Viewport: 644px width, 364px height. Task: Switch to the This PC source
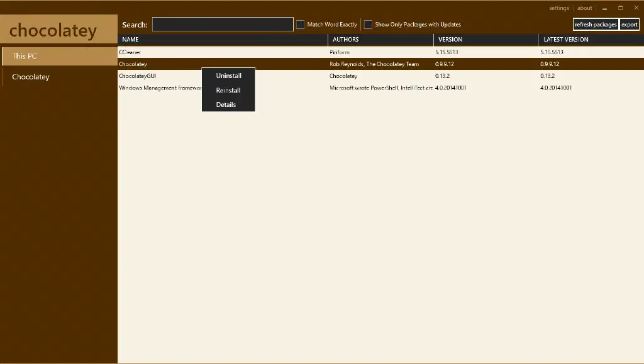click(x=58, y=56)
